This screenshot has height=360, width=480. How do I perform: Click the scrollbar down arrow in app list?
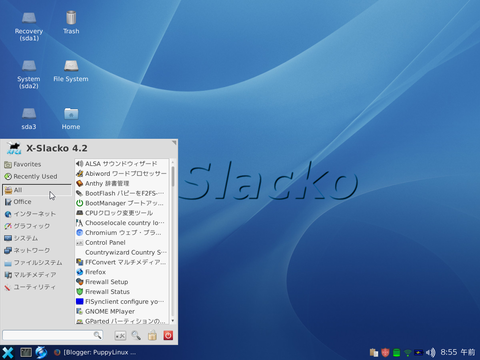point(173,321)
